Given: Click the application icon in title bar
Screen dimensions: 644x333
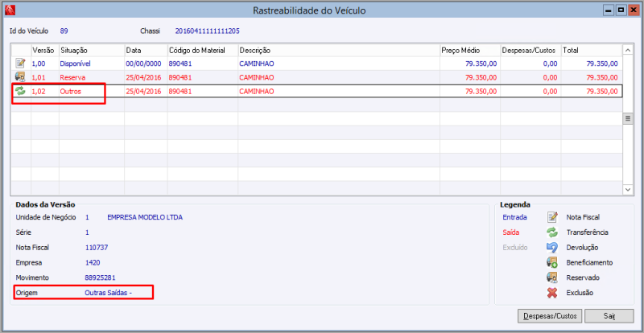Looking at the screenshot, I should [9, 10].
